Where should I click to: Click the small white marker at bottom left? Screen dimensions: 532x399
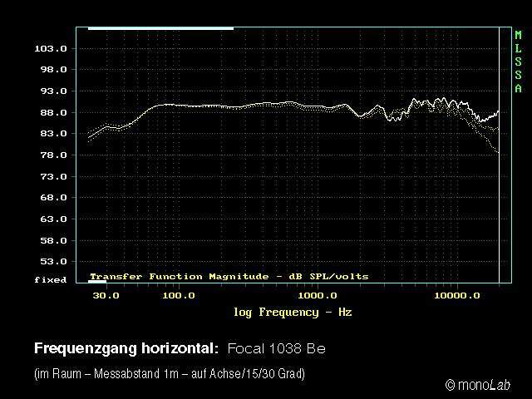(x=96, y=282)
